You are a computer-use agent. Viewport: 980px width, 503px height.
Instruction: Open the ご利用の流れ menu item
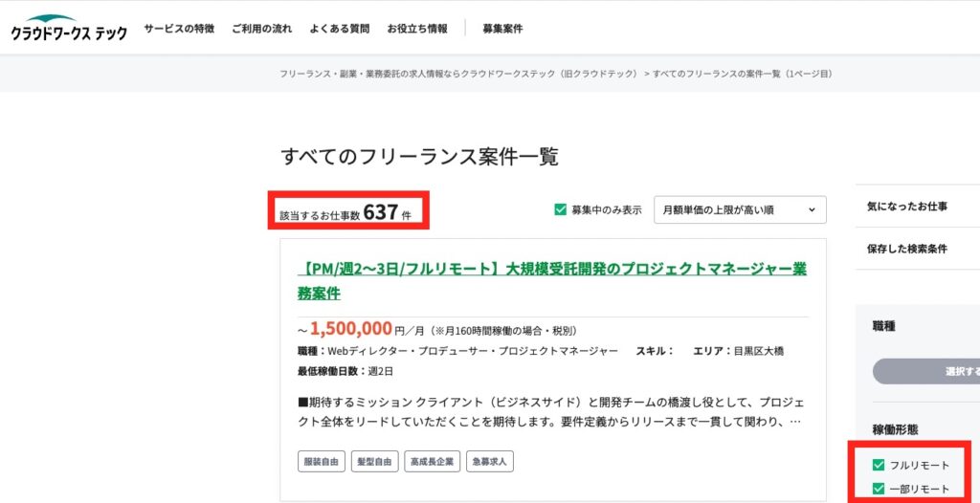point(261,29)
